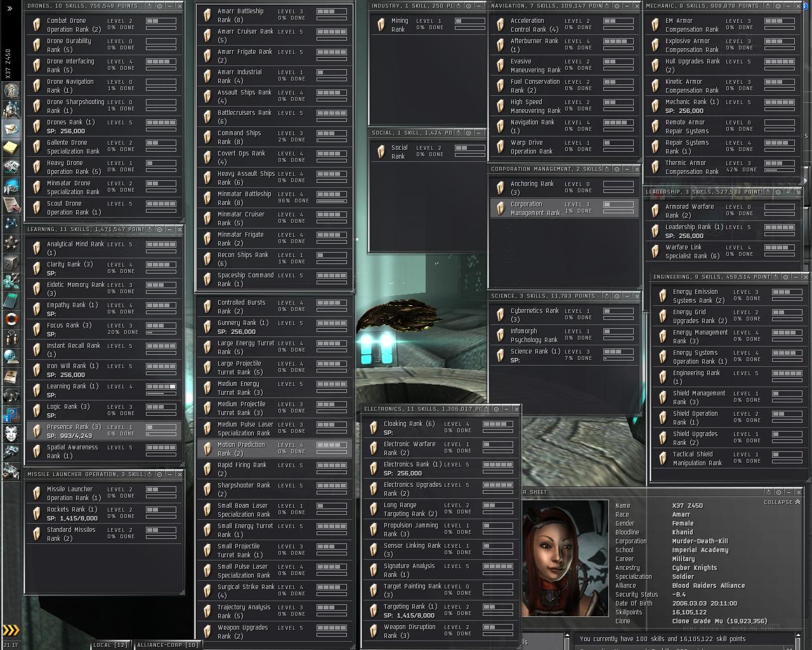
Task: Open the cargo cube sidebar icon
Action: point(12,262)
